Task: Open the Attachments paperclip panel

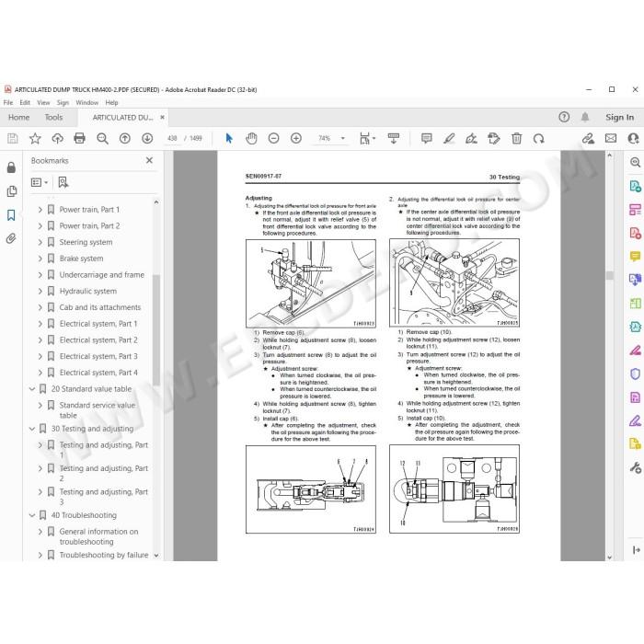Action: point(11,238)
